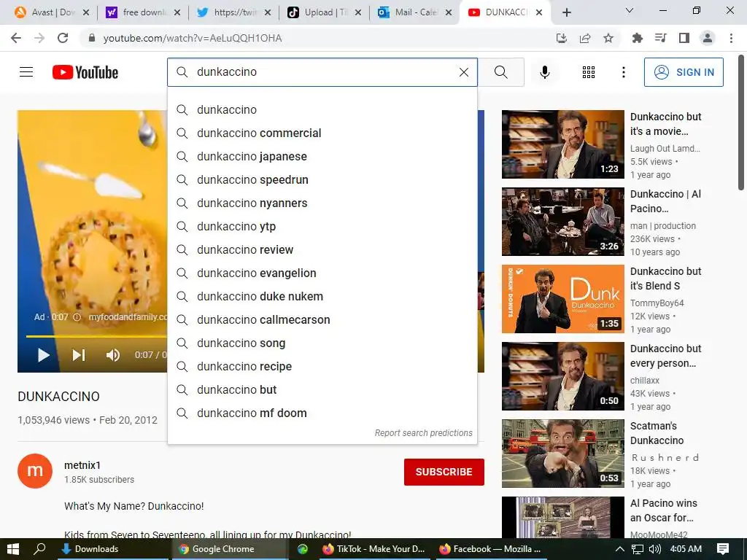Switch to the Mail Outlook tab

coord(414,12)
